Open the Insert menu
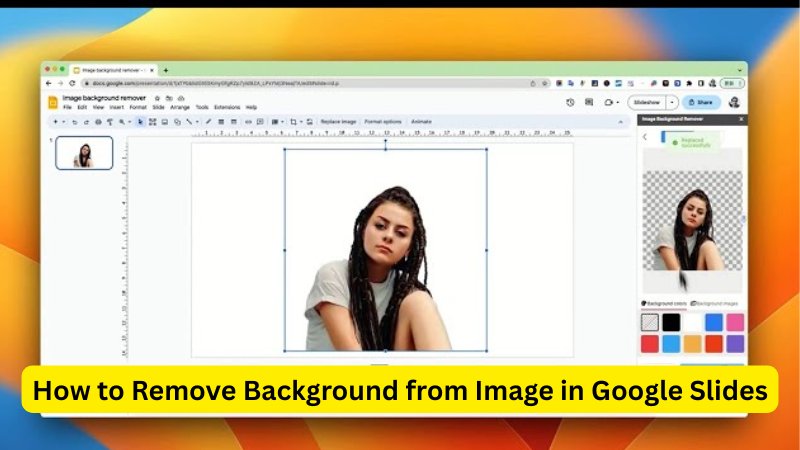Screen dimensions: 800x450 [x=116, y=108]
